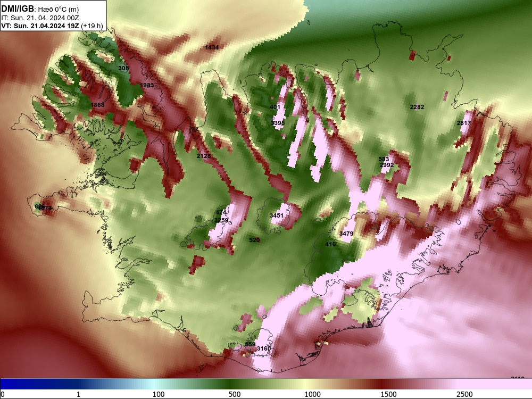Click the map value 2282

tap(417, 107)
